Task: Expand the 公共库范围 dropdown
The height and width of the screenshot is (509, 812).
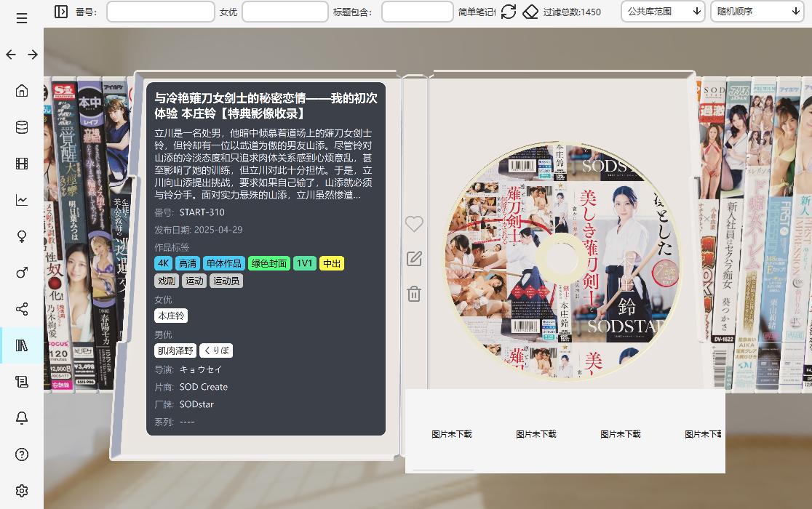Action: click(663, 12)
